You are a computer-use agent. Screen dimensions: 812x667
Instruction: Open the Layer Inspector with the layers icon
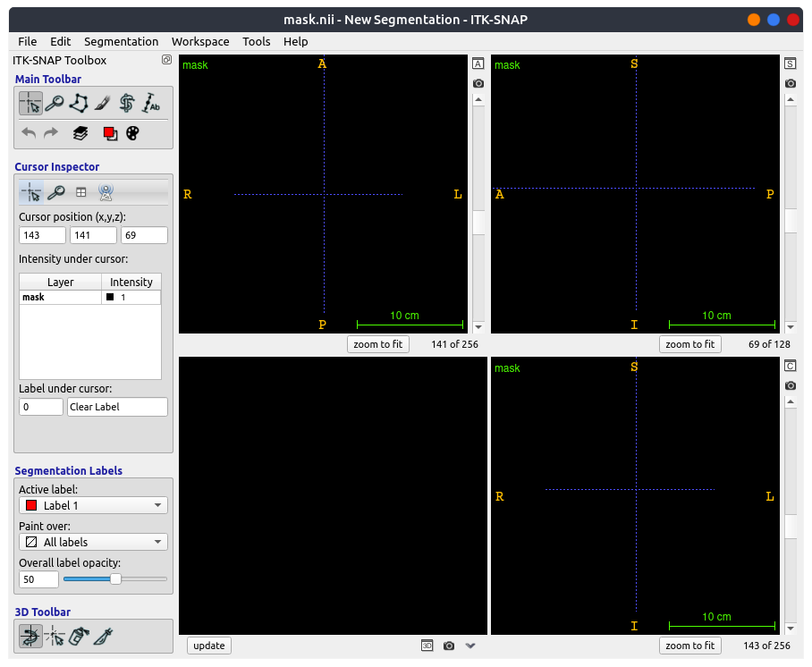tap(80, 132)
